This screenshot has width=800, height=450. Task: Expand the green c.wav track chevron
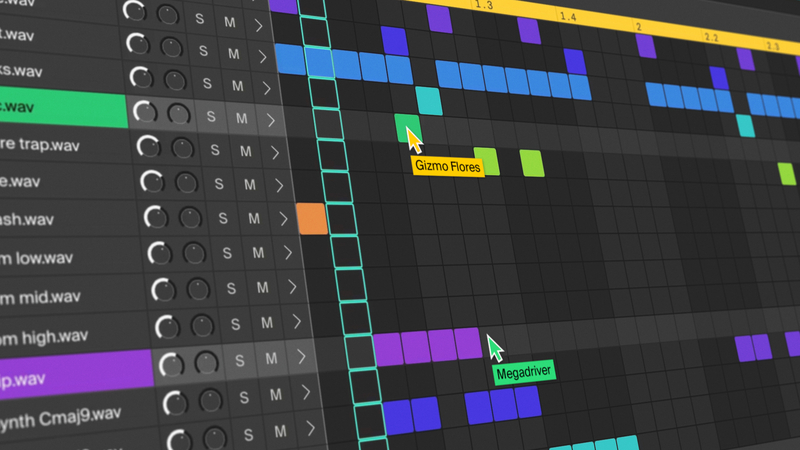click(x=270, y=120)
